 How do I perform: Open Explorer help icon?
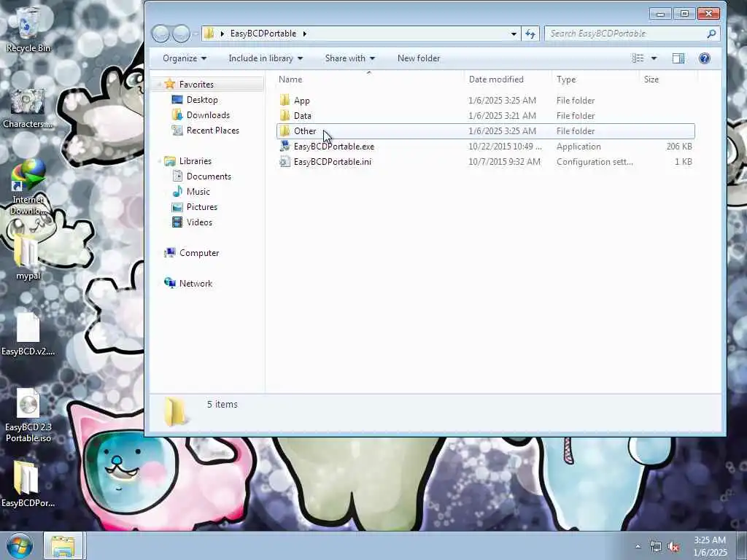[704, 58]
